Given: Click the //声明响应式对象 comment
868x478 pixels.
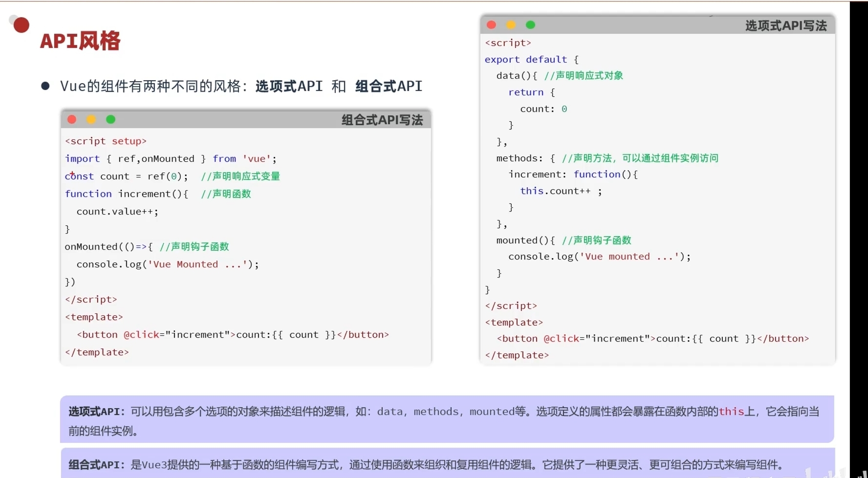Looking at the screenshot, I should [584, 76].
